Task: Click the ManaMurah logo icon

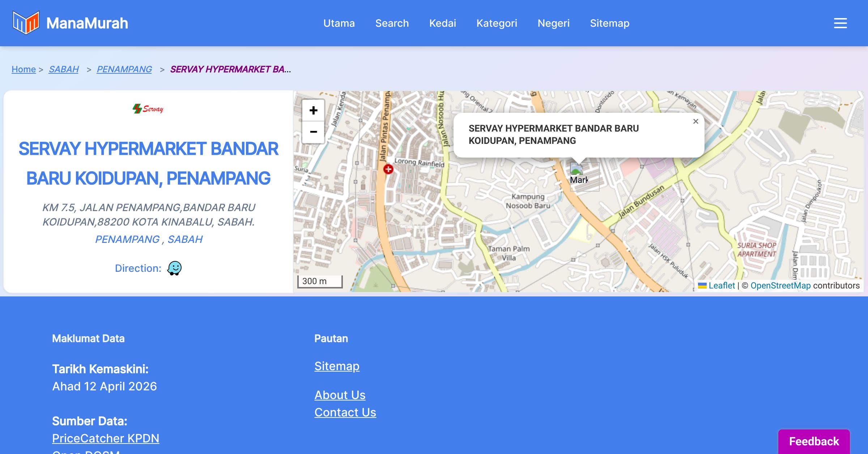Action: (x=25, y=23)
